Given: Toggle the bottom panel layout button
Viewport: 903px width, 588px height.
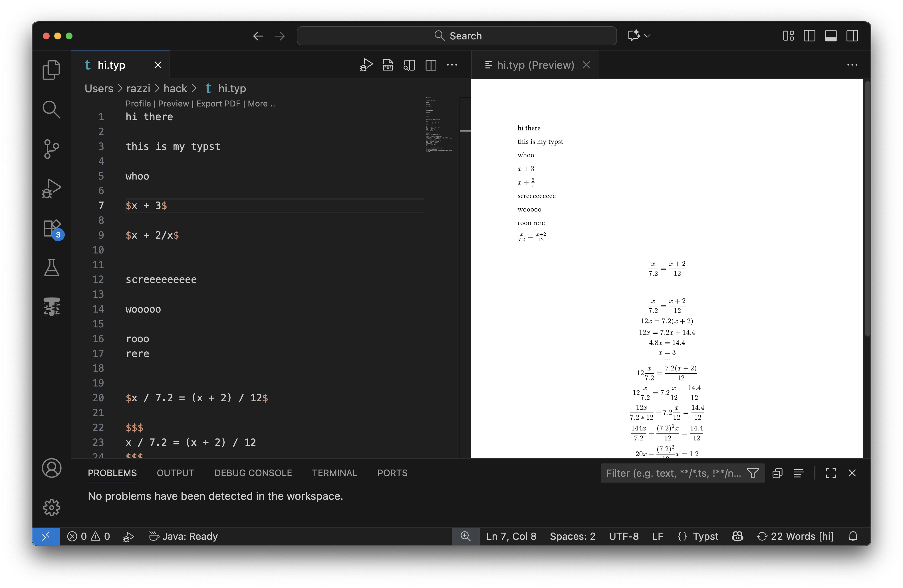Looking at the screenshot, I should pos(831,36).
